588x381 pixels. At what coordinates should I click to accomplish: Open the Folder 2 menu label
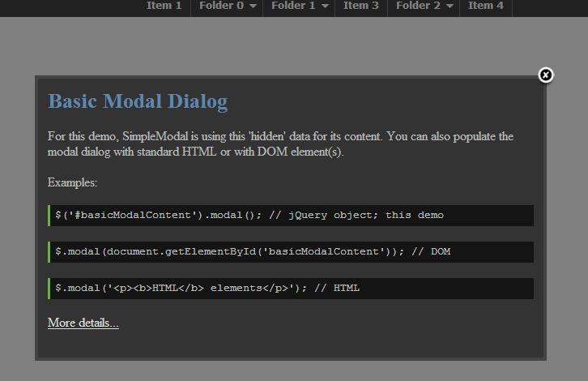[418, 6]
